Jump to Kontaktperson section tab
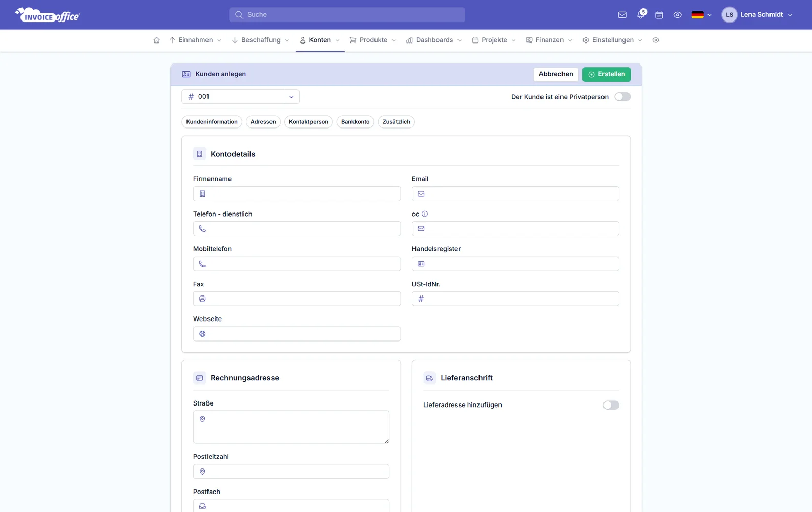 [x=308, y=122]
